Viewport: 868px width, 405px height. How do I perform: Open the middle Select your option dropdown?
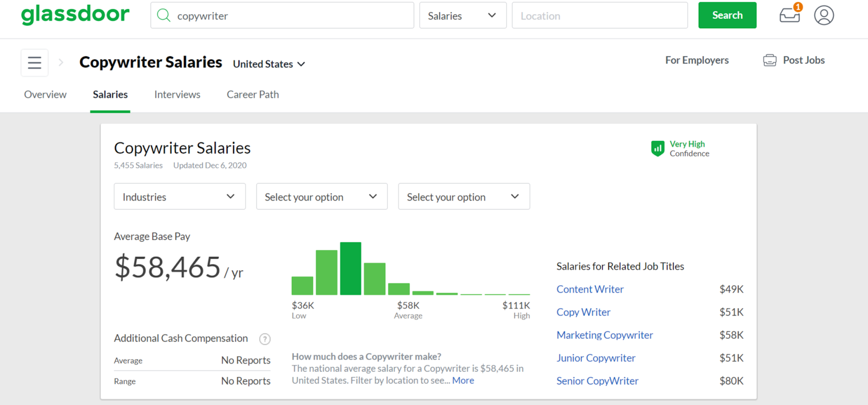click(x=322, y=197)
